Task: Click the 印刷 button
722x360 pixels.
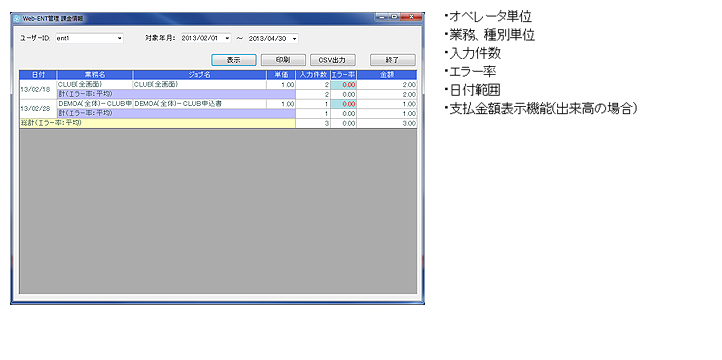Action: tap(283, 60)
